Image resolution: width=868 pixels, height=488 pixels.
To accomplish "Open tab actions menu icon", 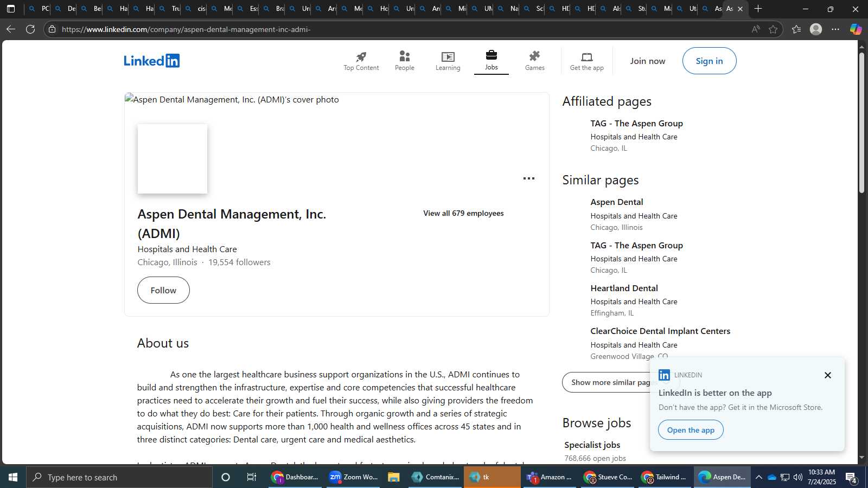I will (11, 9).
